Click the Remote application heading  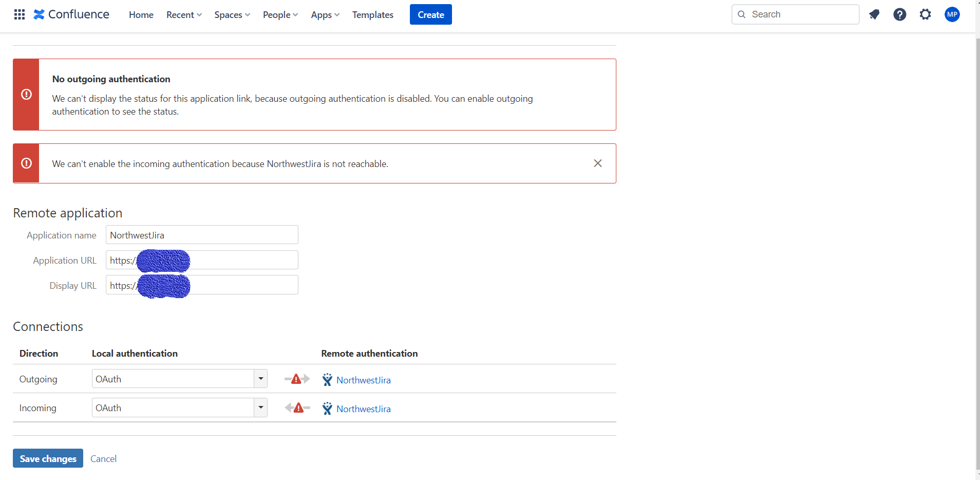68,213
